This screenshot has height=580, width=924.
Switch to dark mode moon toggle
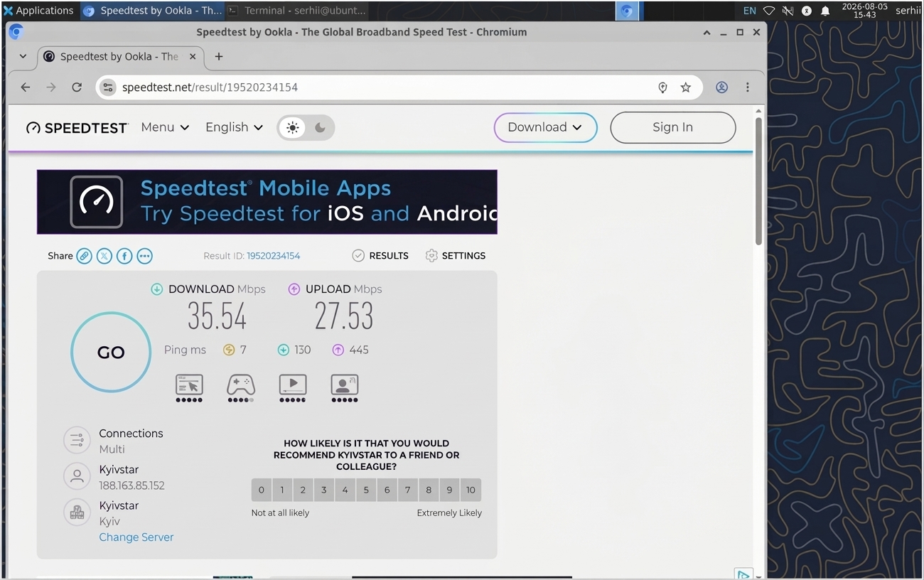[320, 127]
